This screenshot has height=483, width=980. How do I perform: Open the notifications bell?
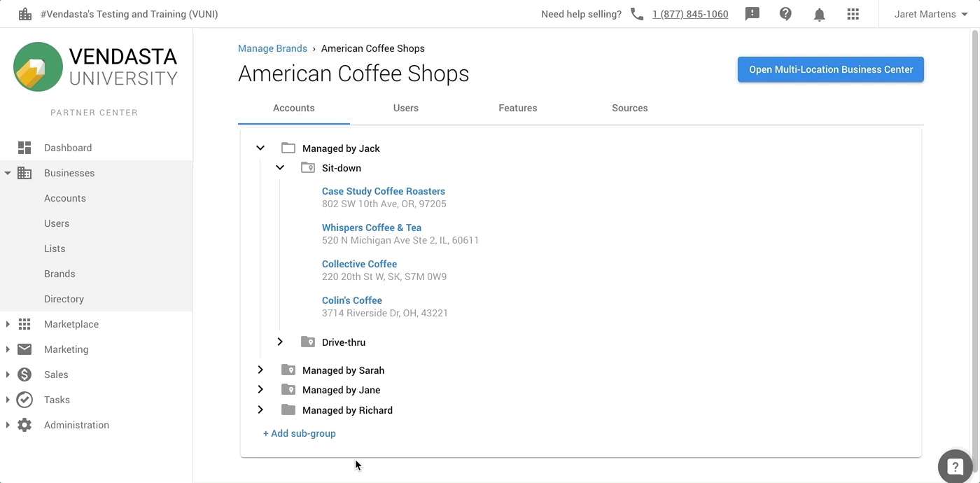[x=820, y=15]
